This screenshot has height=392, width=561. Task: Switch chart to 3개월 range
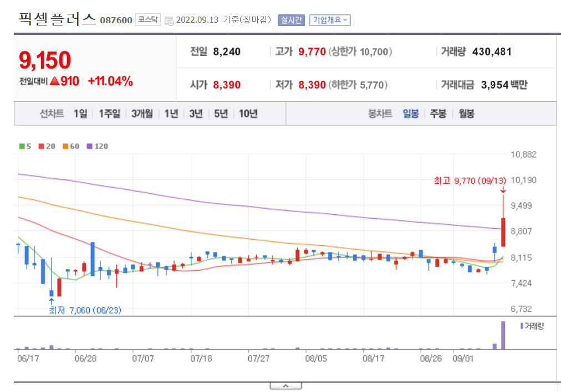pyautogui.click(x=142, y=114)
